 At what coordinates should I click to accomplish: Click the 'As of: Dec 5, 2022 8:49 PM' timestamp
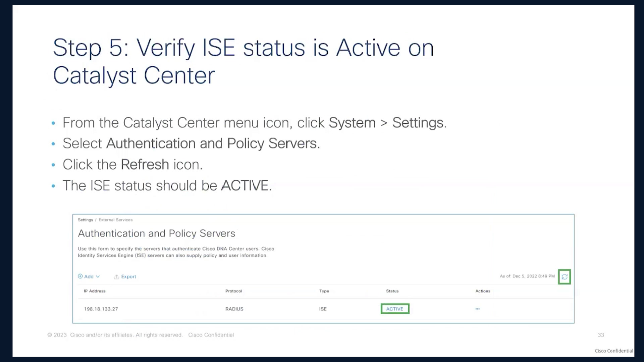[x=527, y=276]
